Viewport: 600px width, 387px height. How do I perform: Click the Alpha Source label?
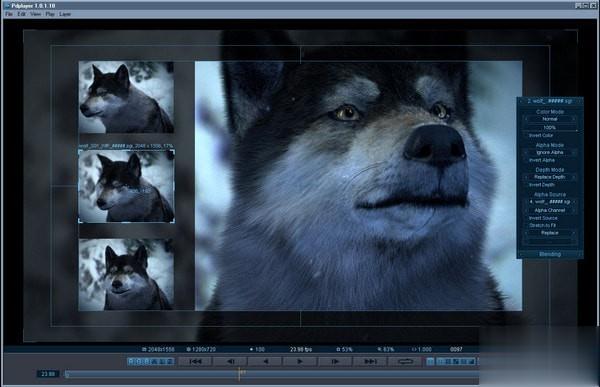[550, 194]
